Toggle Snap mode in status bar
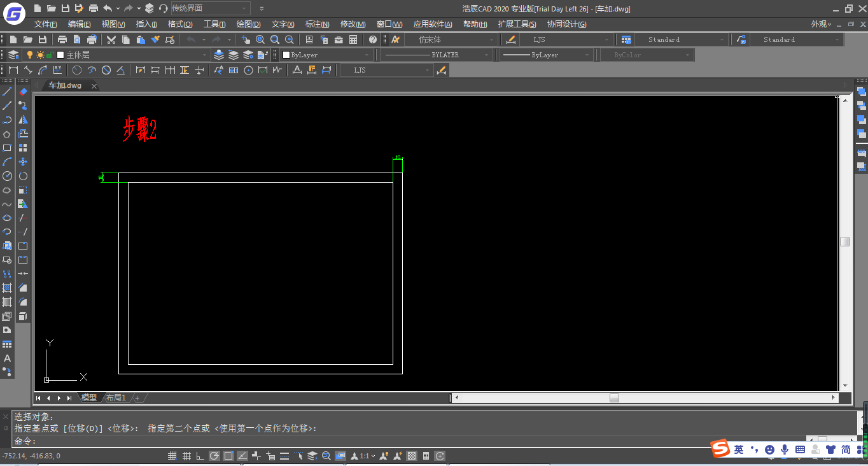Screen dimensions: 868x466 point(172,456)
